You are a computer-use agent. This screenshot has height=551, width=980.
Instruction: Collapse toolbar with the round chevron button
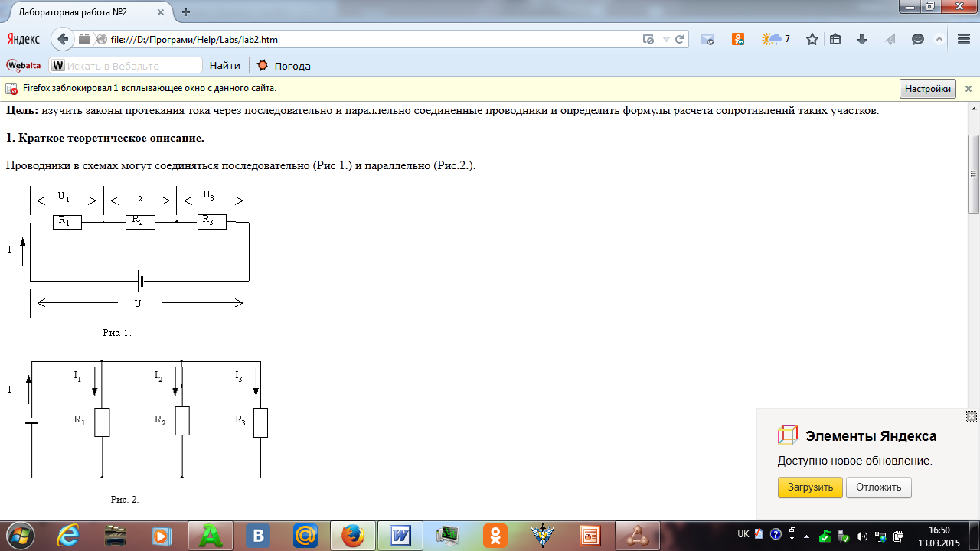click(939, 39)
